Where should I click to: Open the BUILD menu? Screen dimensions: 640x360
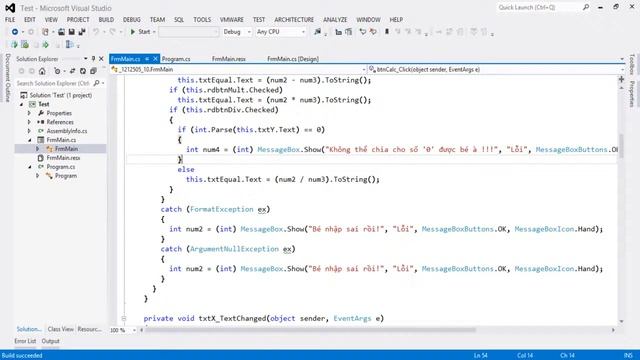[106, 20]
